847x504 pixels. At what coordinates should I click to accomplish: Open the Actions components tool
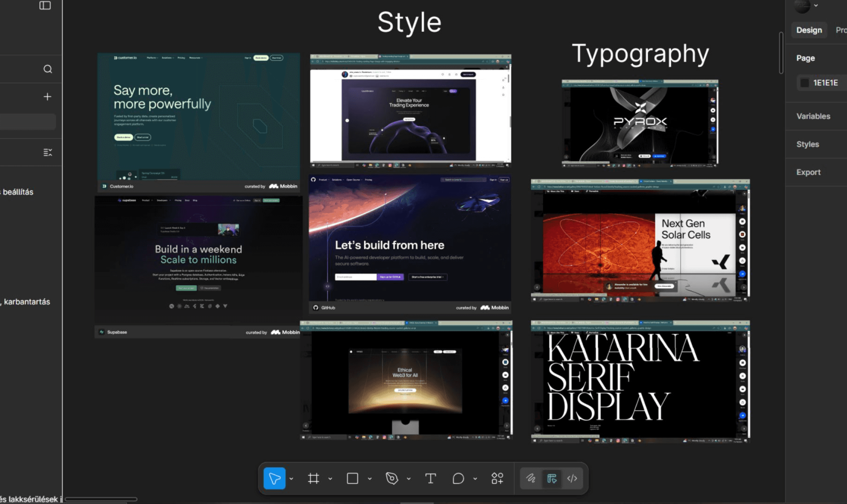tap(497, 478)
